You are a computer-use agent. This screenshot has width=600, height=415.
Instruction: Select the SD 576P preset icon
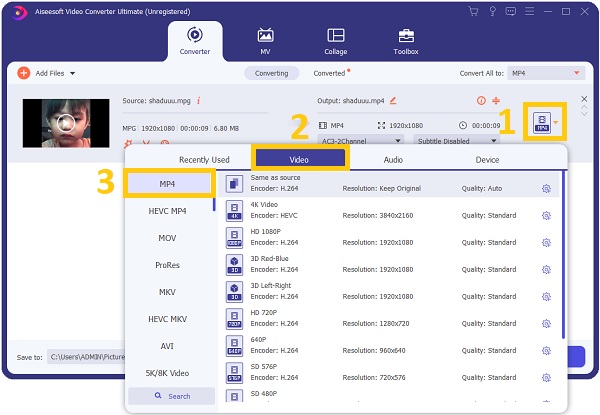(234, 373)
